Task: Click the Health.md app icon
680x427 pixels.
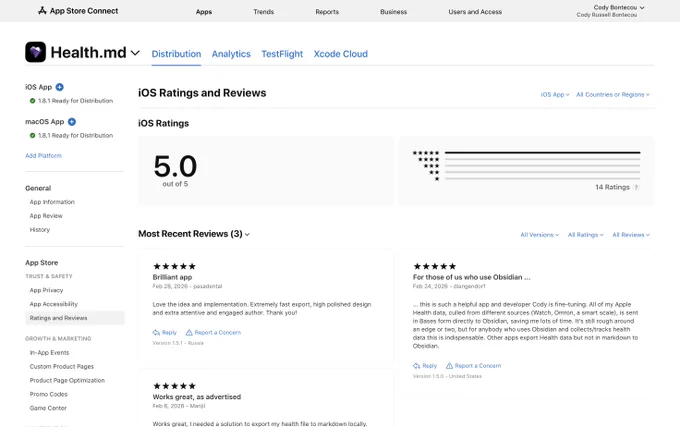Action: [x=36, y=52]
